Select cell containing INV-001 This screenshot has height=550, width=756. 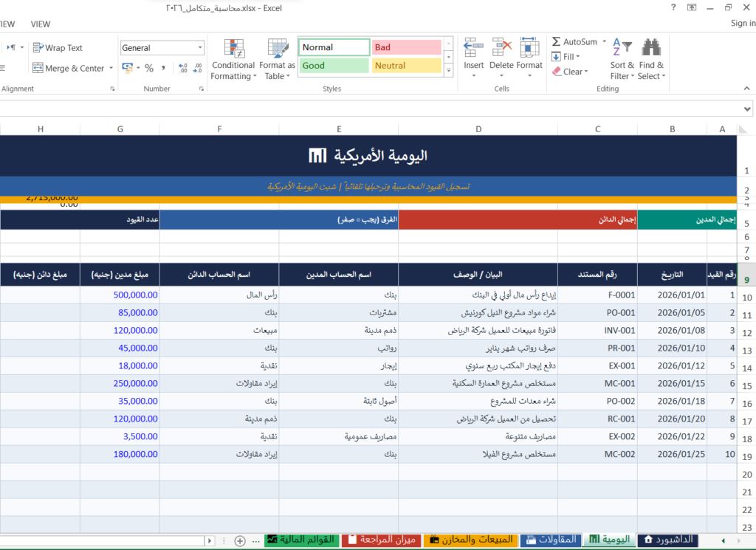(x=597, y=330)
